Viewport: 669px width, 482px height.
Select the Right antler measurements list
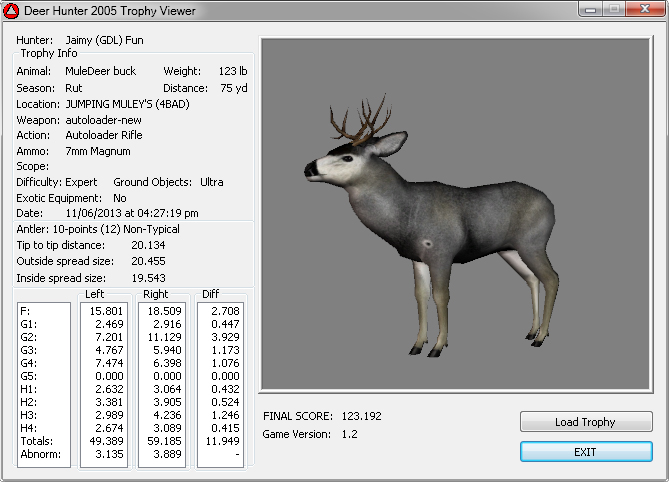(x=162, y=384)
